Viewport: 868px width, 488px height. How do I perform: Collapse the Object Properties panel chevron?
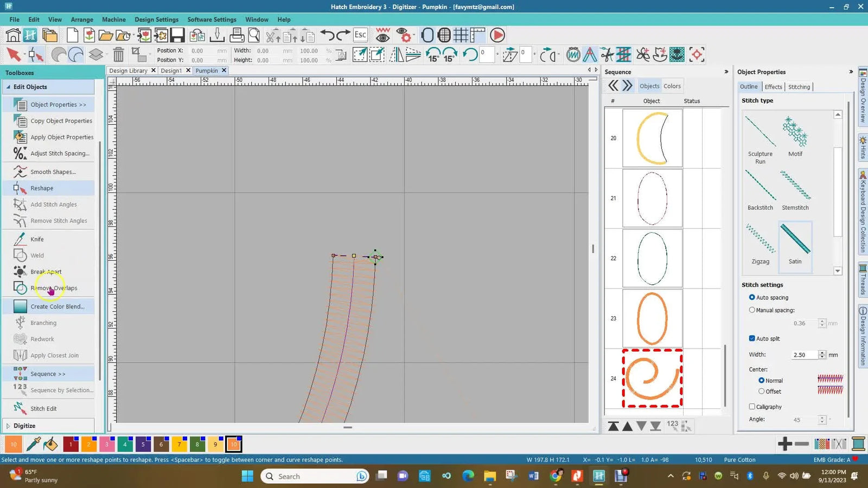point(851,72)
